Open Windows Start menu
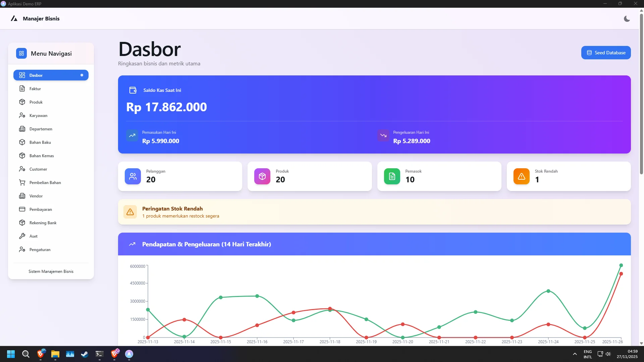The image size is (644, 362). (x=11, y=354)
